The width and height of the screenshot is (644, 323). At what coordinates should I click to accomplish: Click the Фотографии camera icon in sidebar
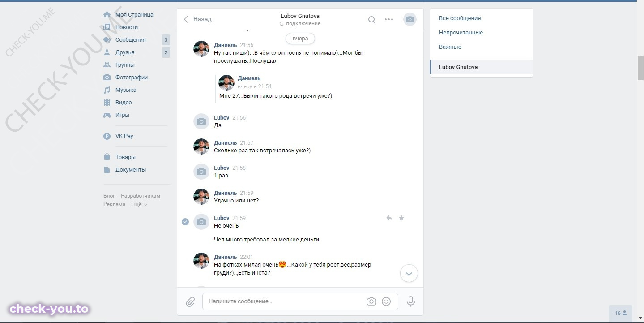[x=107, y=78]
